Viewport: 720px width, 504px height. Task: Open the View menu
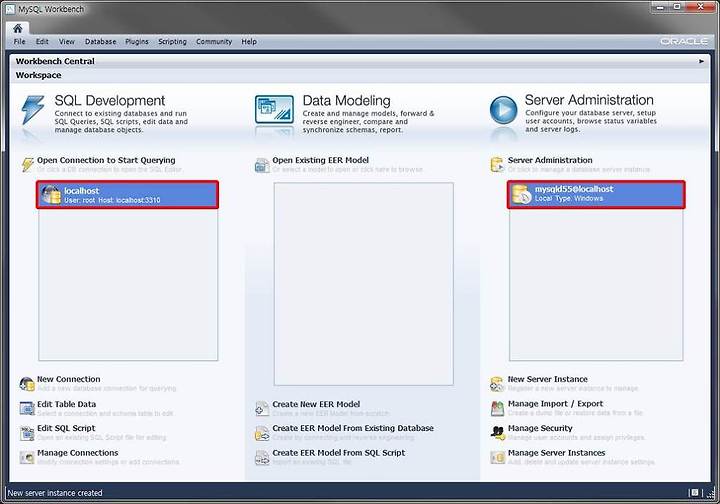point(67,41)
